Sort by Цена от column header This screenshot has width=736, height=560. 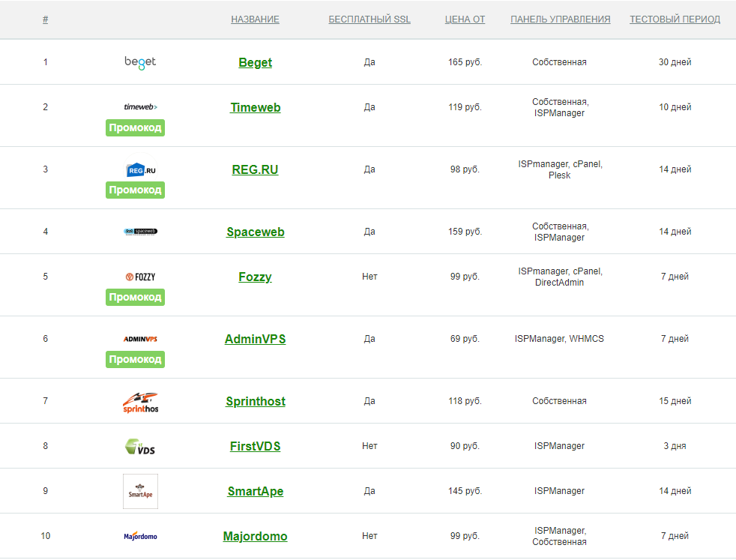(x=465, y=19)
